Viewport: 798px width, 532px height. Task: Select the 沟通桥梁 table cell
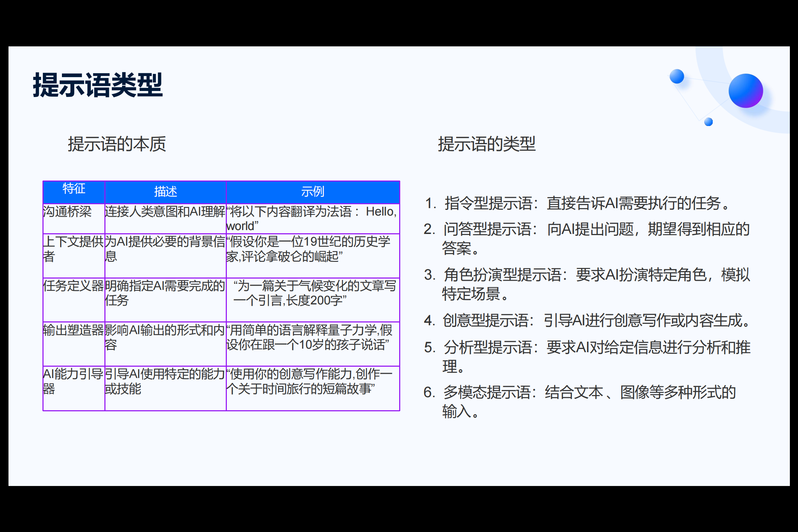(67, 212)
